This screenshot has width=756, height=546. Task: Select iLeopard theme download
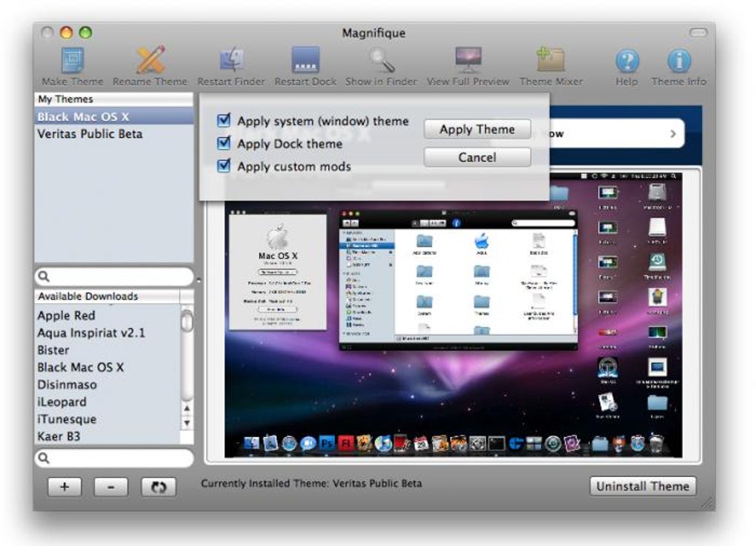point(107,402)
